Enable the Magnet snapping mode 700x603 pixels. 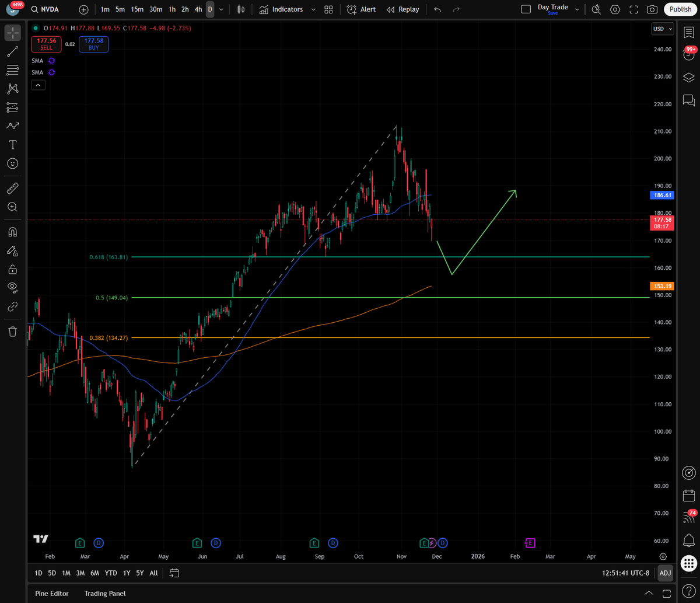[12, 232]
